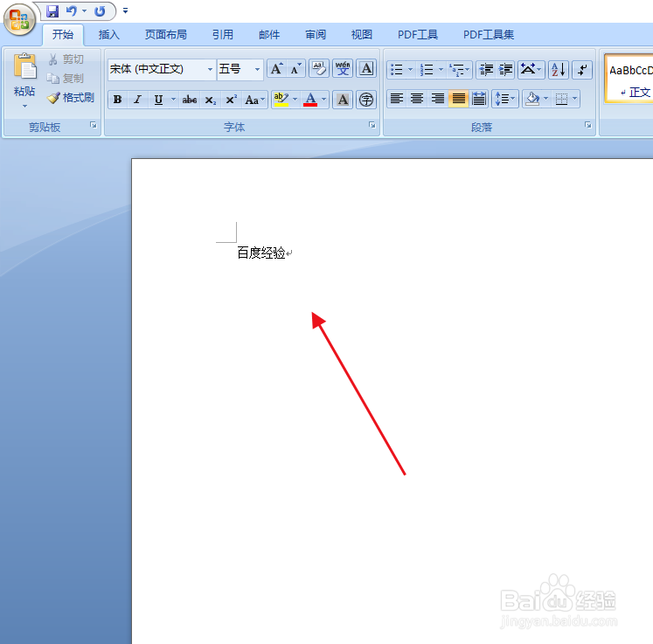Toggle show paragraph marks
This screenshot has height=644, width=653.
click(582, 69)
